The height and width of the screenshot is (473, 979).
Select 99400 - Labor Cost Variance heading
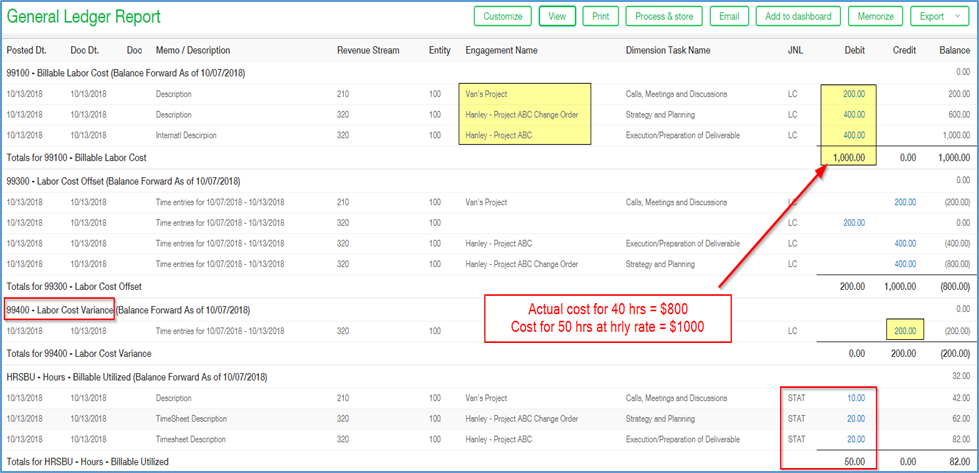coord(60,310)
